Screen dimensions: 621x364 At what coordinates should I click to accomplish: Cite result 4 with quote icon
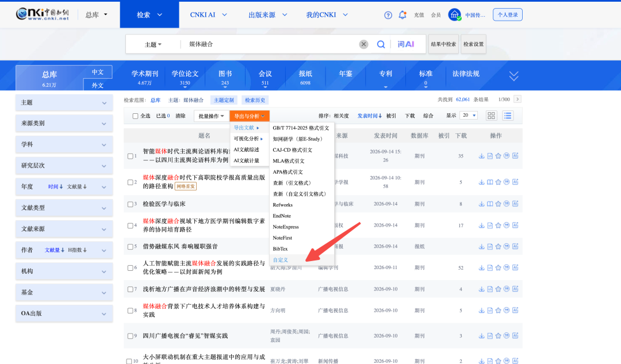click(x=507, y=225)
